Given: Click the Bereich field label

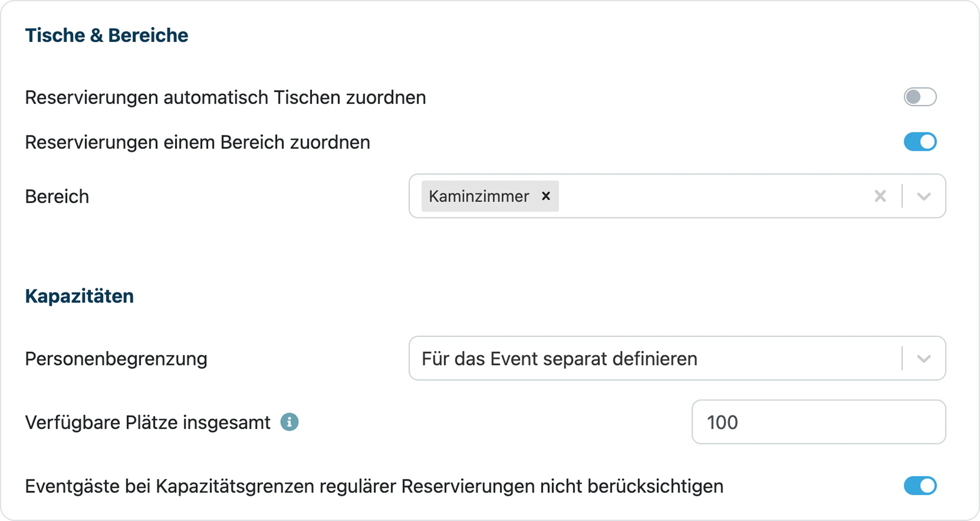Looking at the screenshot, I should [x=57, y=196].
